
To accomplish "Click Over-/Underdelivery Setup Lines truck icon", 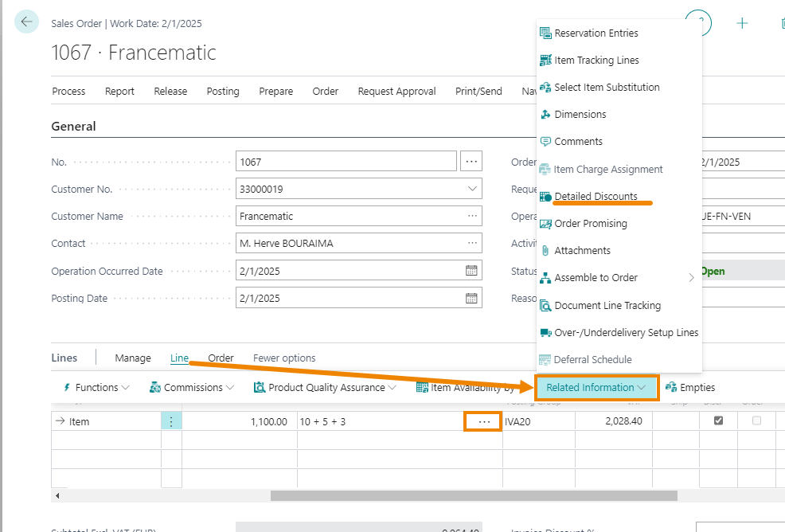I will pos(545,333).
